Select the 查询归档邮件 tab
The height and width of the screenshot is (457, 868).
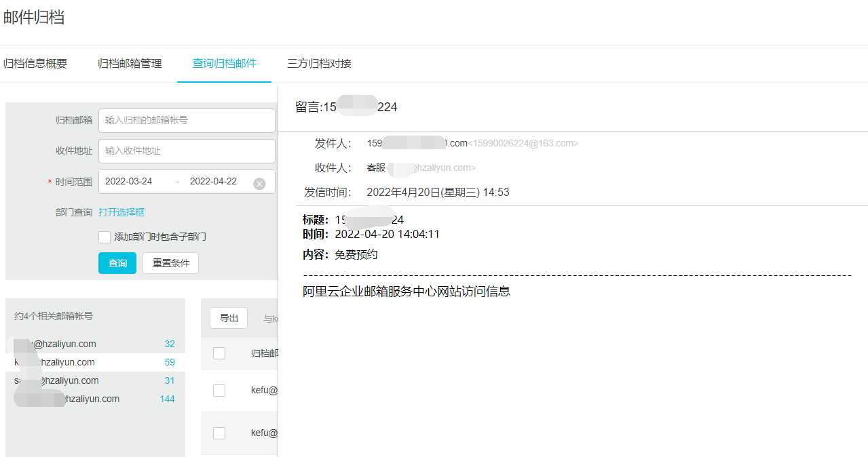click(225, 64)
